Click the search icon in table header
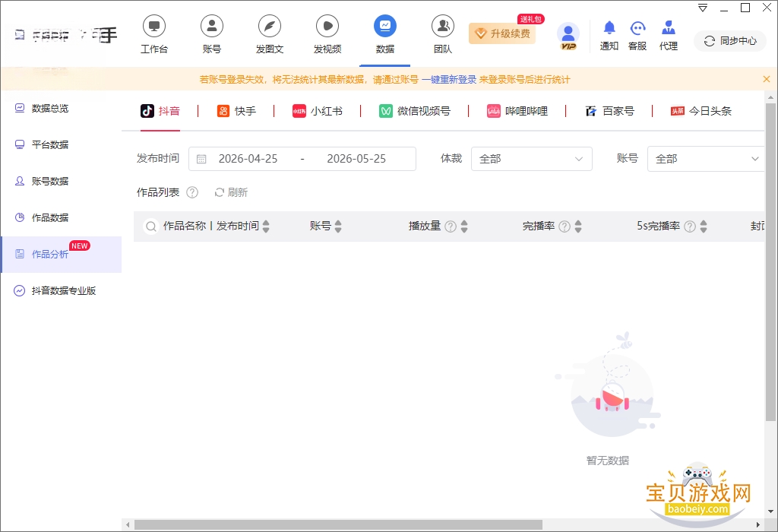This screenshot has height=532, width=778. (151, 226)
